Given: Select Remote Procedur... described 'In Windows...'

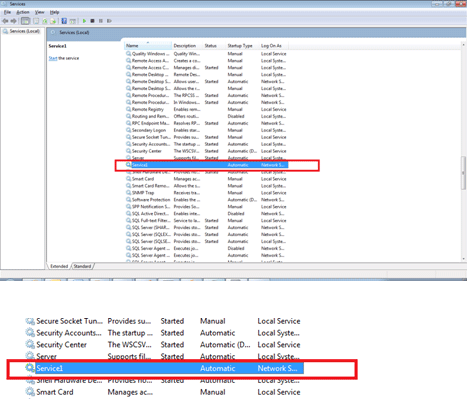Looking at the screenshot, I should (x=206, y=102).
